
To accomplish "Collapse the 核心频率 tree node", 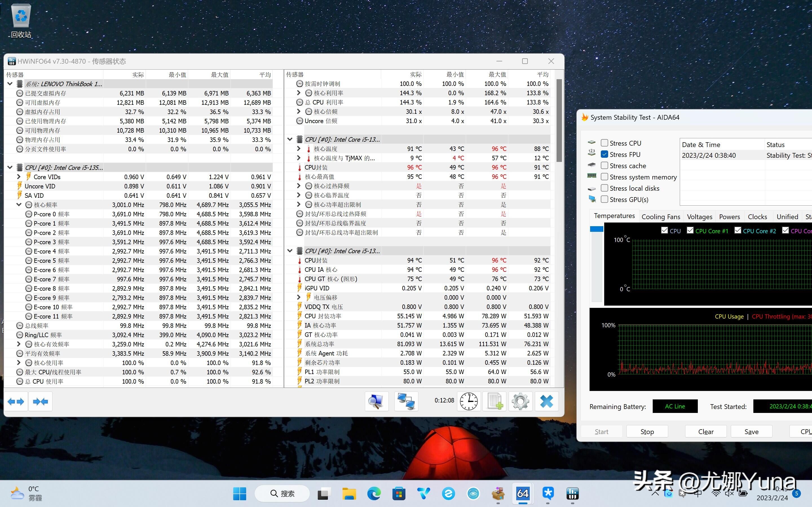I will click(x=19, y=204).
